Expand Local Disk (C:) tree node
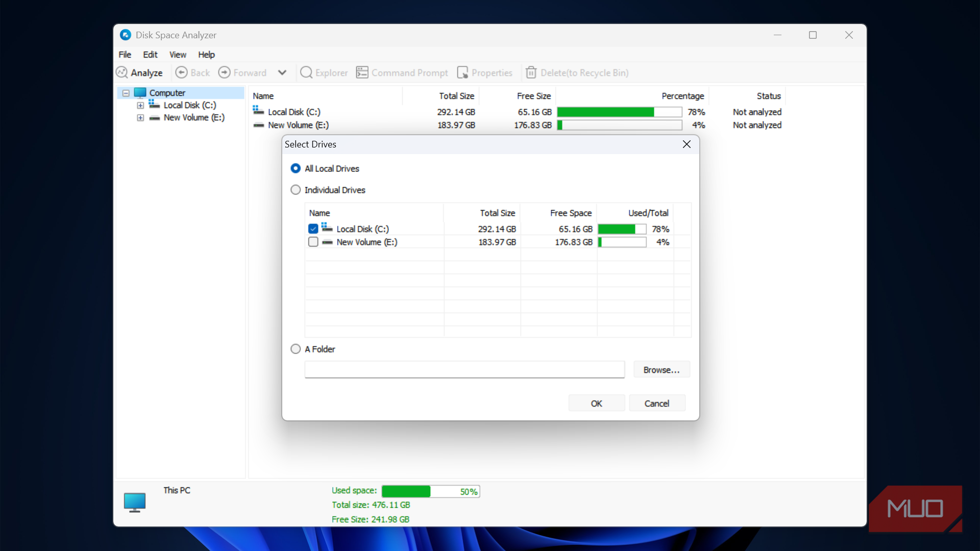 (x=140, y=106)
